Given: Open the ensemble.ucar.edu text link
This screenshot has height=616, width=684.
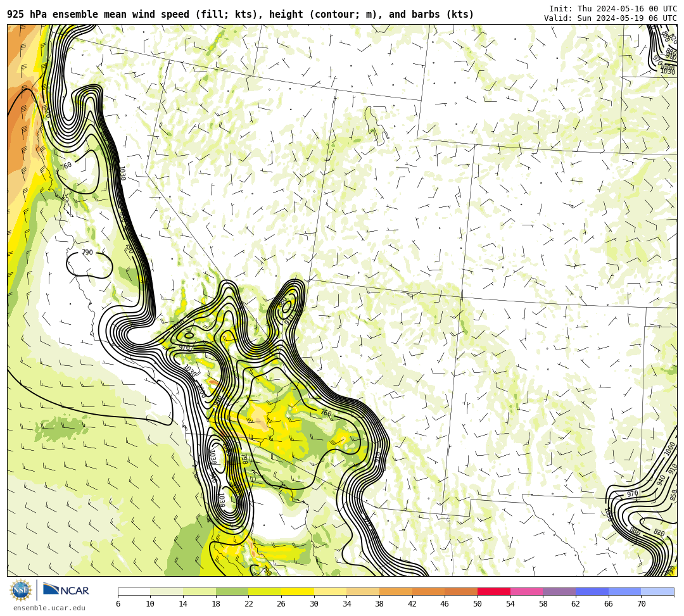Looking at the screenshot, I should (x=49, y=608).
